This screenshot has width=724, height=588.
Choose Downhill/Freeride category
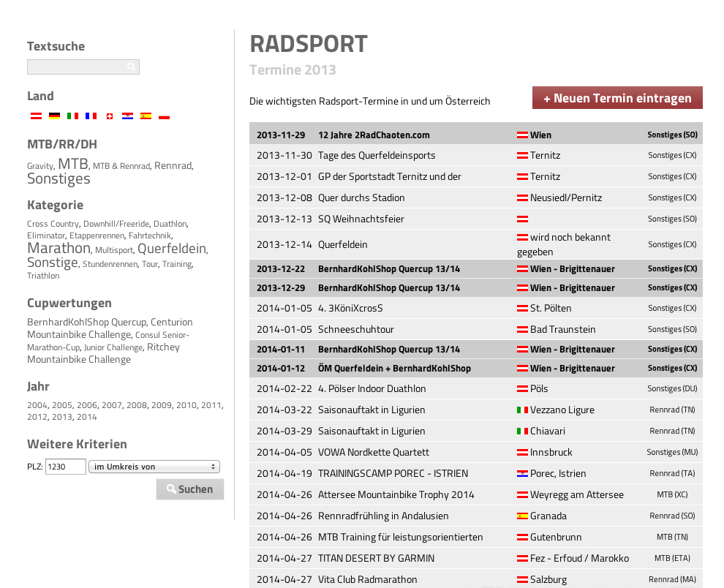click(116, 224)
